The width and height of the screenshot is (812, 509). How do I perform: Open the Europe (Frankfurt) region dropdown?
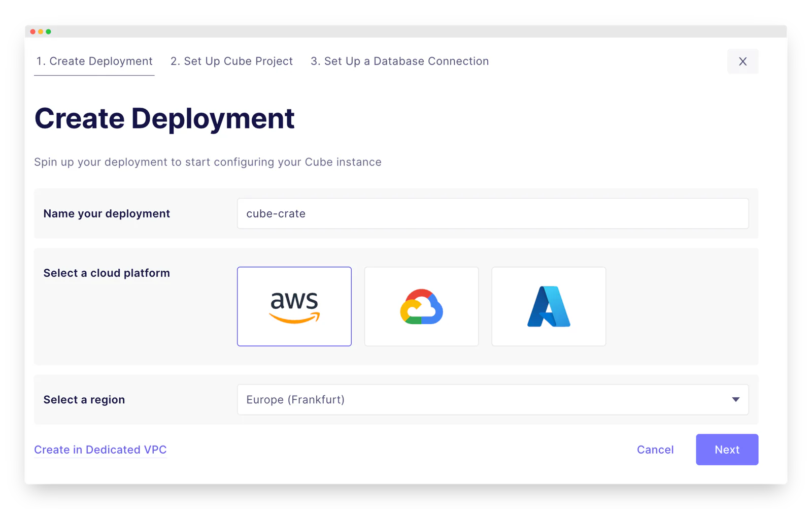(493, 400)
